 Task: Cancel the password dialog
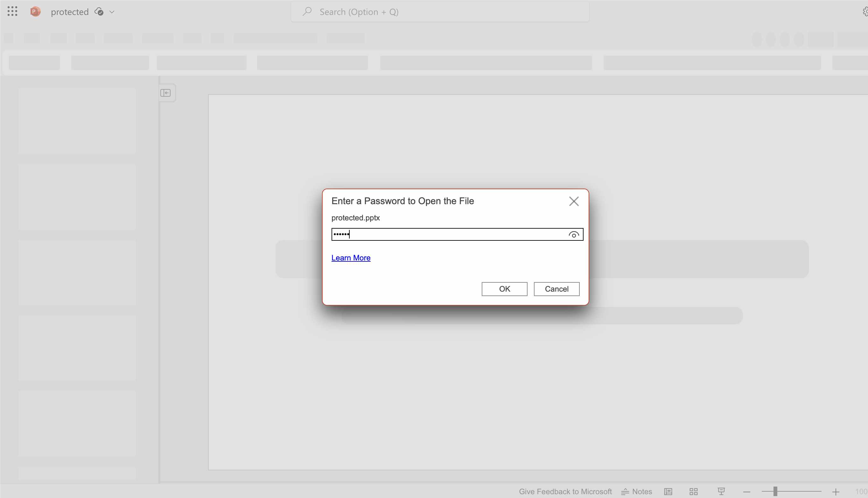pos(556,289)
